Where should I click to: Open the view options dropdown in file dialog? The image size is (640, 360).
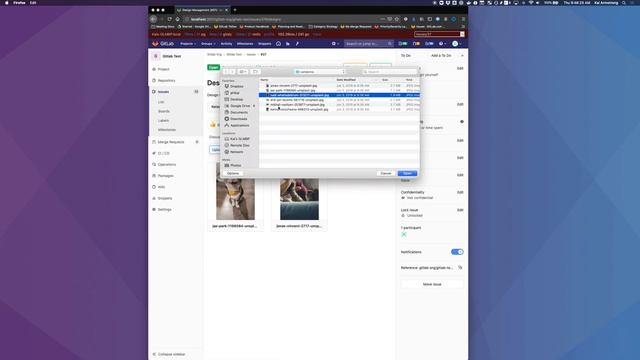(243, 72)
